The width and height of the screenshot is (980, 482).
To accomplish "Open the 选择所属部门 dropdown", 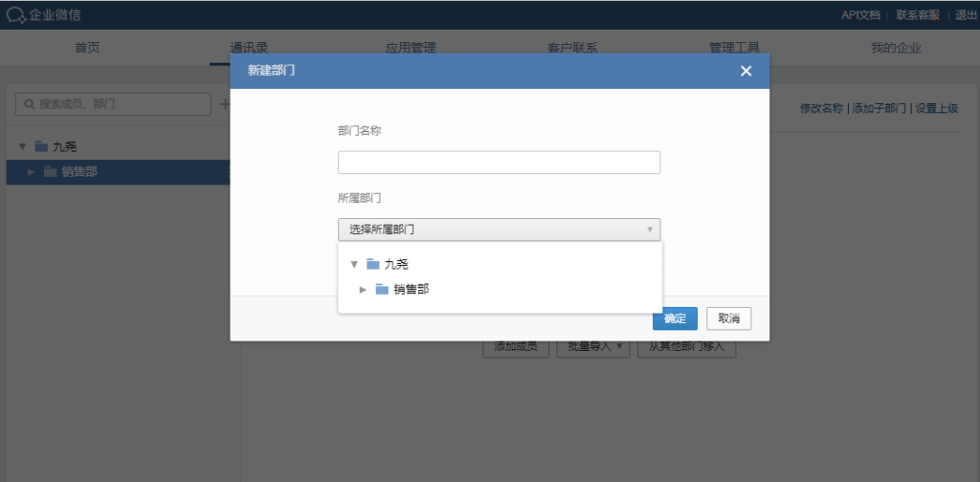I will 499,230.
